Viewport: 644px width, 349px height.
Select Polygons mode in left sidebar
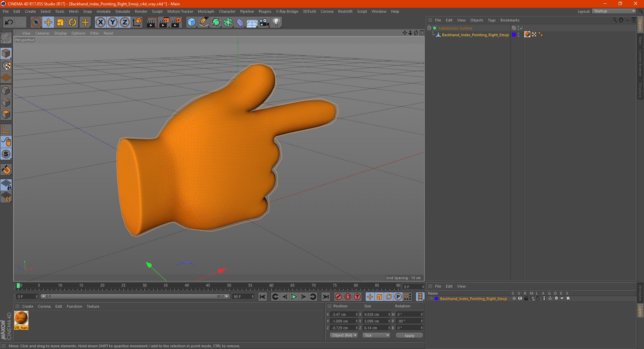click(6, 114)
